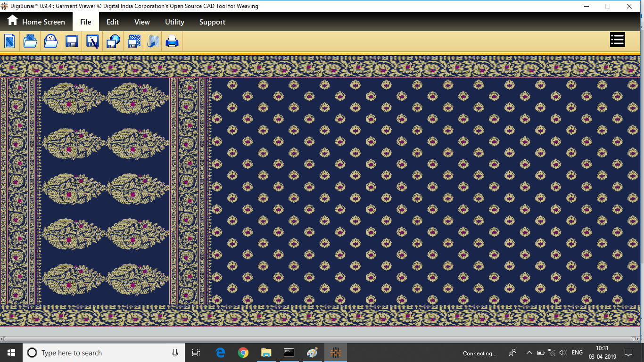This screenshot has width=644, height=362.
Task: Print the garment using printer icon
Action: click(x=172, y=41)
